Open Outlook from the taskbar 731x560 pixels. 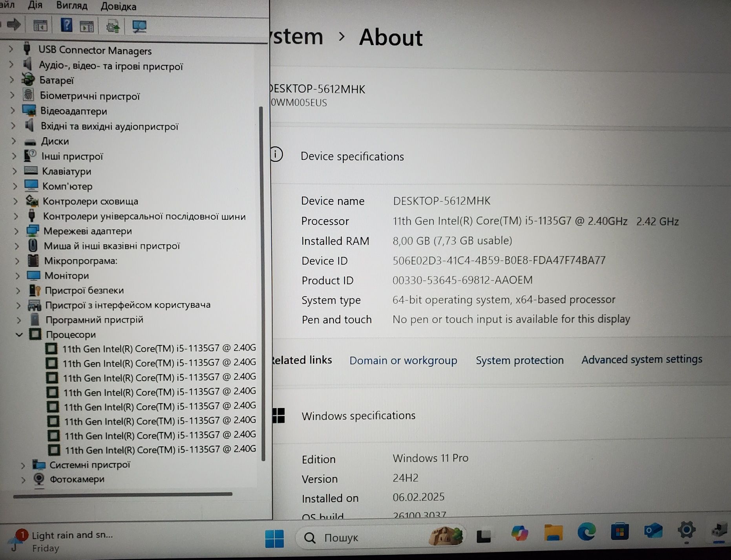click(653, 531)
